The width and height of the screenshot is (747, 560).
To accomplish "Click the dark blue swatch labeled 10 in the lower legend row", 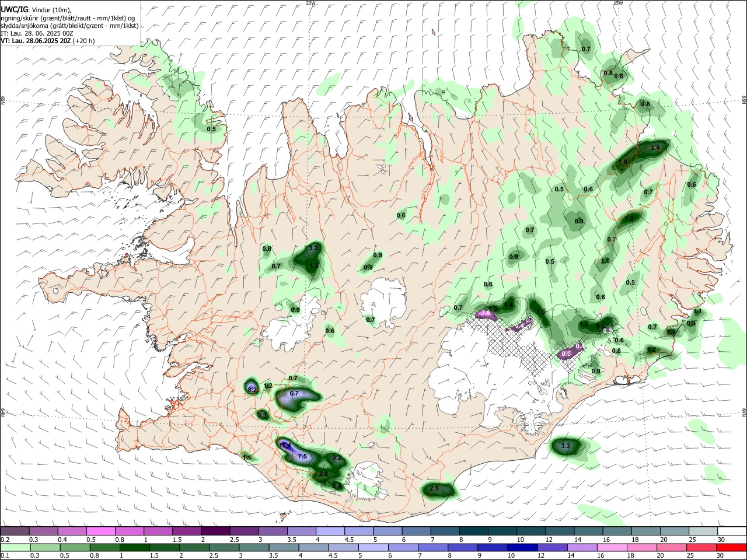I will point(522,548).
